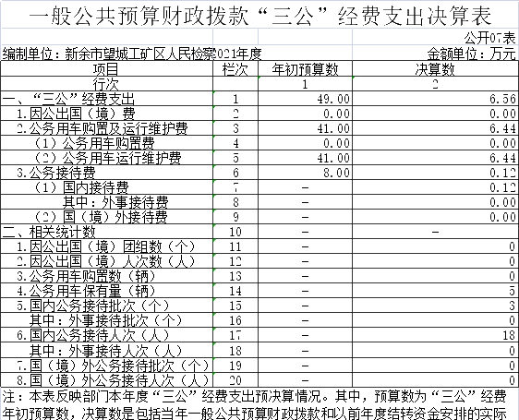Click the 8.00 budget cell
The height and width of the screenshot is (420, 519).
click(305, 173)
